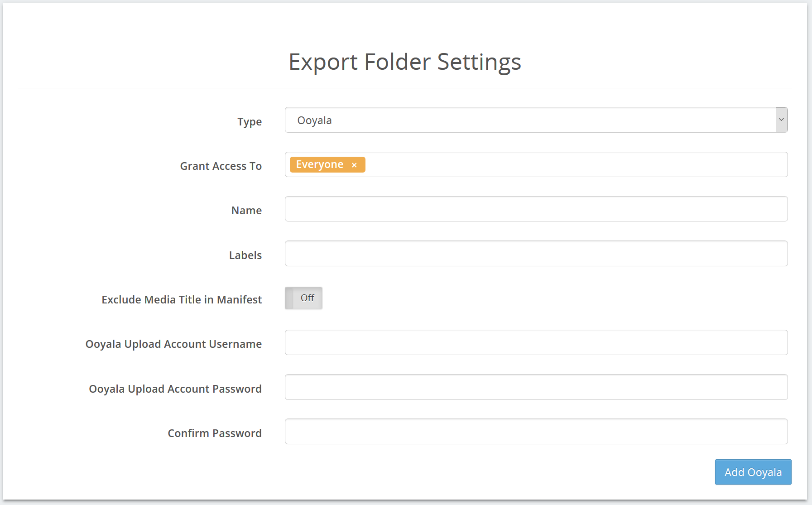This screenshot has height=505, width=812.
Task: Focus the Labels input field
Action: click(536, 253)
